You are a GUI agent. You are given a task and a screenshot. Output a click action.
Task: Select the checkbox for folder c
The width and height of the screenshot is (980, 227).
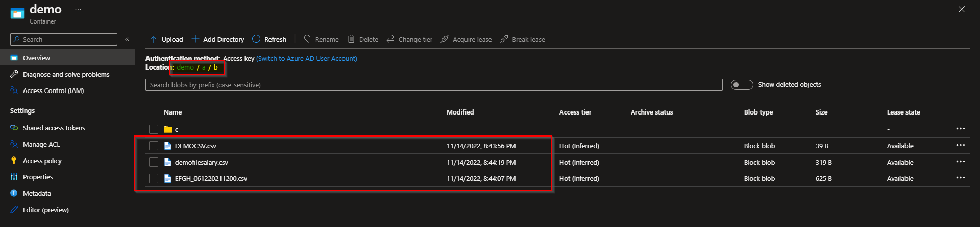click(x=154, y=129)
